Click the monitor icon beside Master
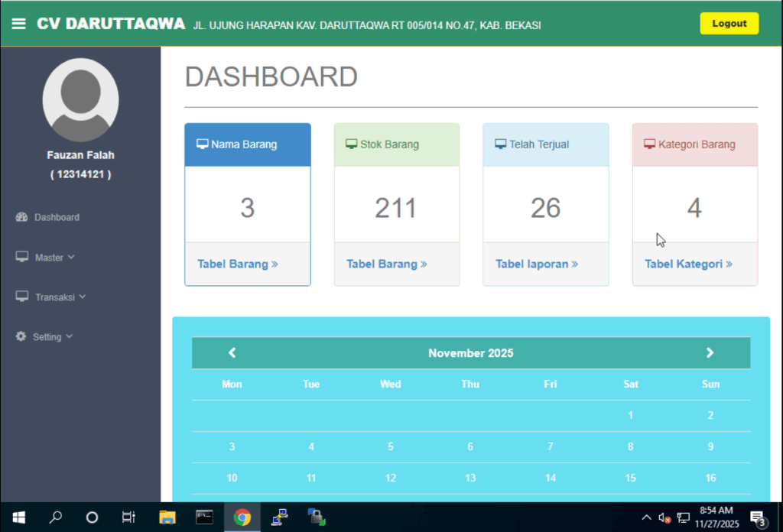 (22, 257)
